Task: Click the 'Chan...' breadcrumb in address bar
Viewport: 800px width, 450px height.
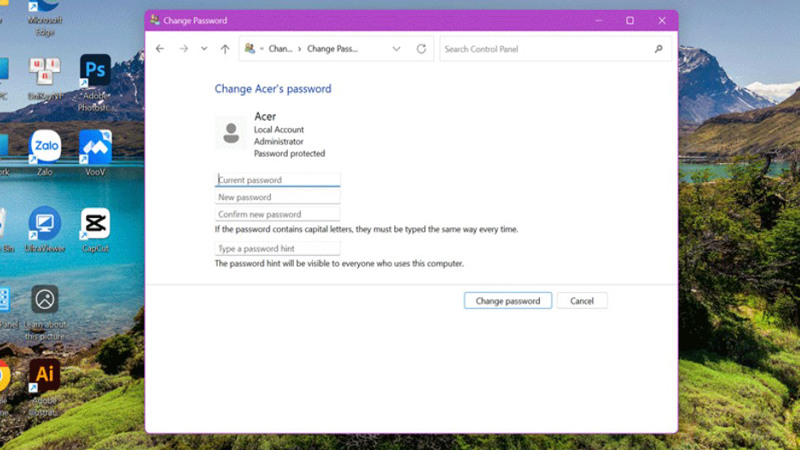Action: pyautogui.click(x=281, y=49)
